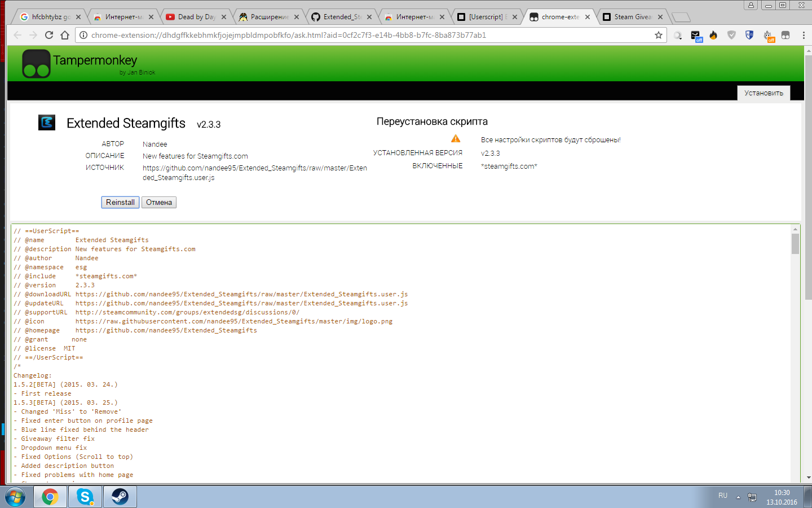Screen dimensions: 812x508
Task: Close the Расширение tab
Action: click(297, 17)
